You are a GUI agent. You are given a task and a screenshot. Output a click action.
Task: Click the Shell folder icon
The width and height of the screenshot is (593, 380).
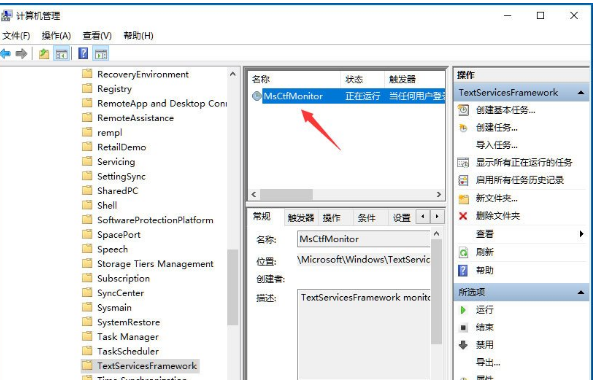pyautogui.click(x=87, y=205)
